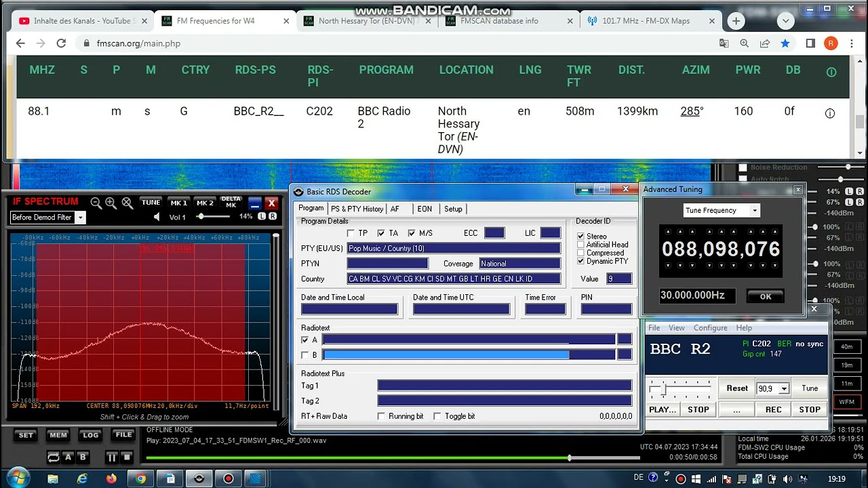Open the AF tab in RDS Decoder
This screenshot has width=868, height=488.
point(395,209)
